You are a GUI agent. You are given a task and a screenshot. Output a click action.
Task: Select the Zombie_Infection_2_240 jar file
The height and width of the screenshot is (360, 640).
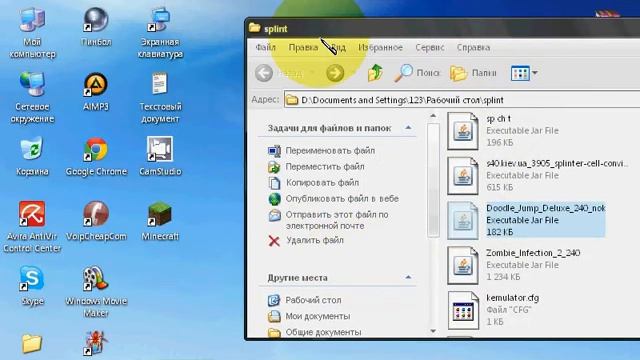(x=514, y=265)
